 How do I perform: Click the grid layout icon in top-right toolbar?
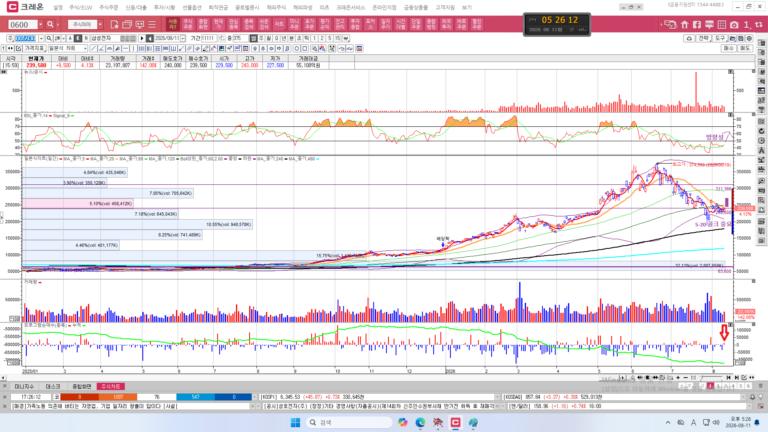click(721, 24)
